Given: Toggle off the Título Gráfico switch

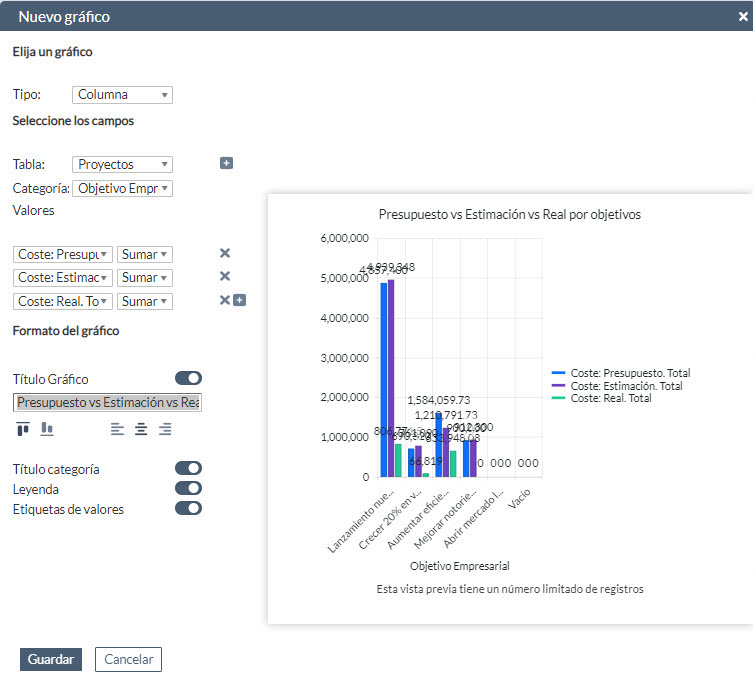Looking at the screenshot, I should 188,378.
